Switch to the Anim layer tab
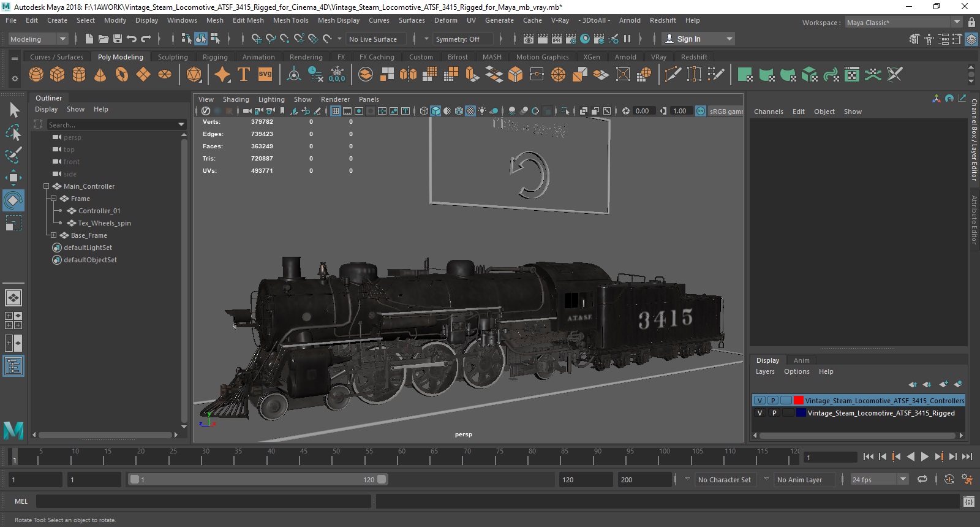The image size is (980, 527). pyautogui.click(x=801, y=360)
